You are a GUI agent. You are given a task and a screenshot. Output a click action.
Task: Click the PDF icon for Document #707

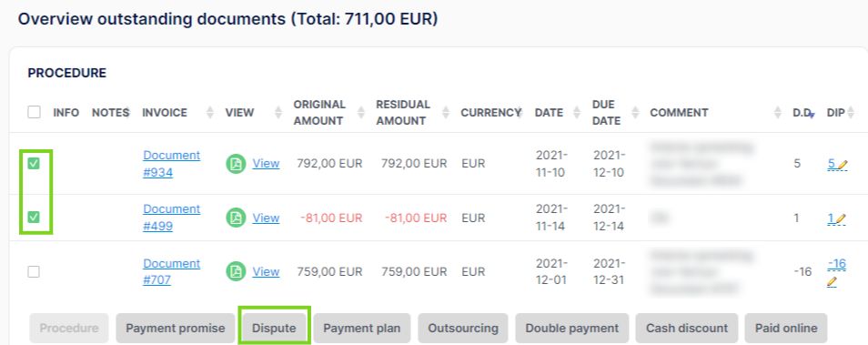point(236,271)
